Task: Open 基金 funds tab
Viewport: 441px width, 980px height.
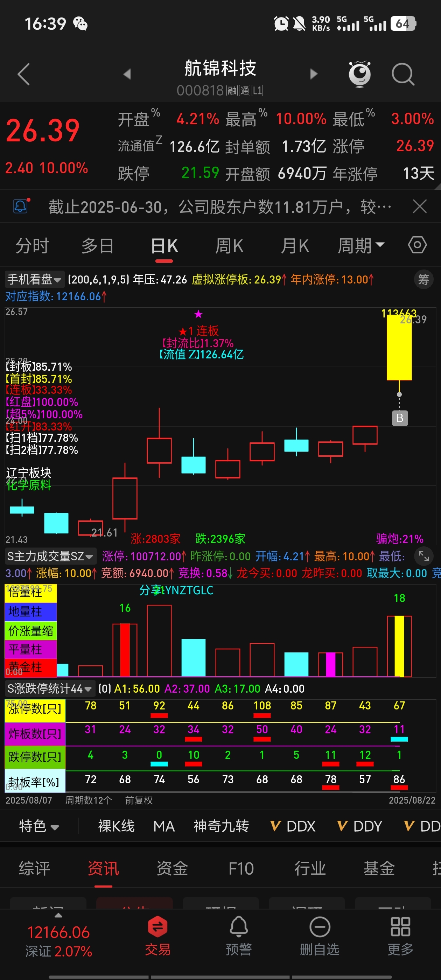Action: point(379,869)
